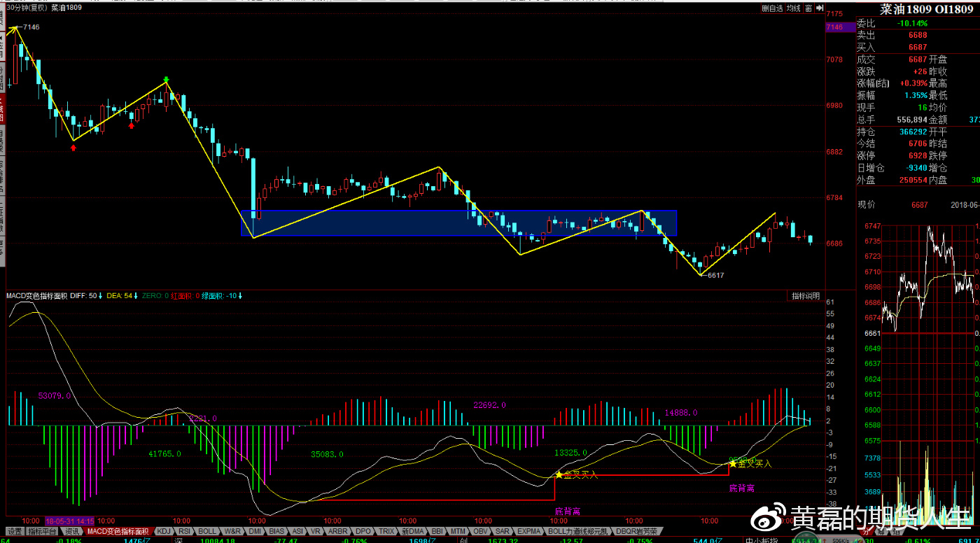The height and width of the screenshot is (543, 980).
Task: Select the DPO indicator tab
Action: click(363, 531)
